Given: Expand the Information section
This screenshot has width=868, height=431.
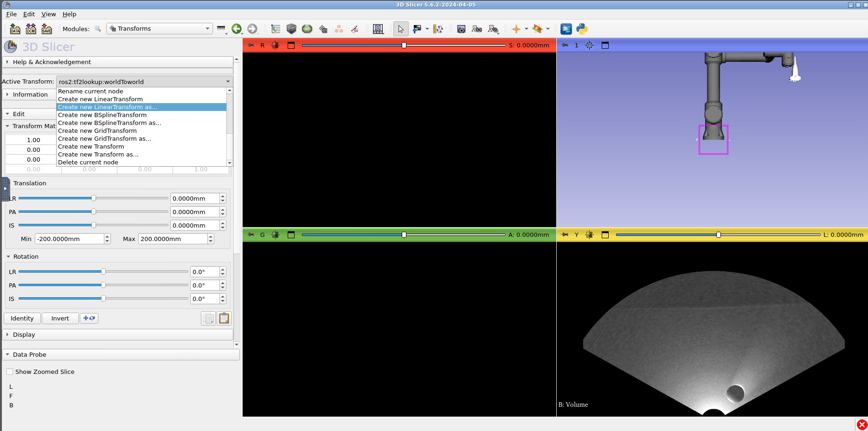Looking at the screenshot, I should pos(29,94).
